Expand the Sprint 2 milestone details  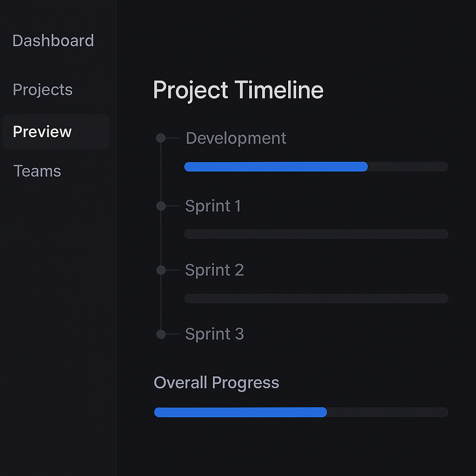214,270
